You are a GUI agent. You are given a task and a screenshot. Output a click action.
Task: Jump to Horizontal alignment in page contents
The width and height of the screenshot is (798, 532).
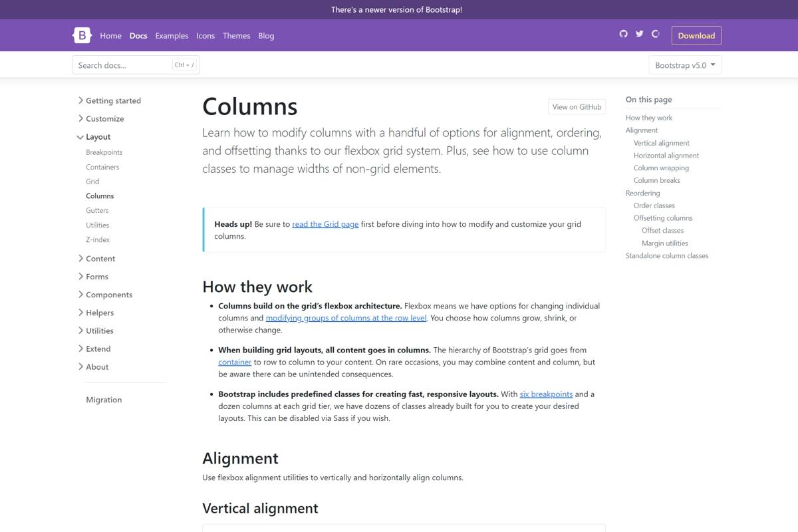pyautogui.click(x=666, y=156)
